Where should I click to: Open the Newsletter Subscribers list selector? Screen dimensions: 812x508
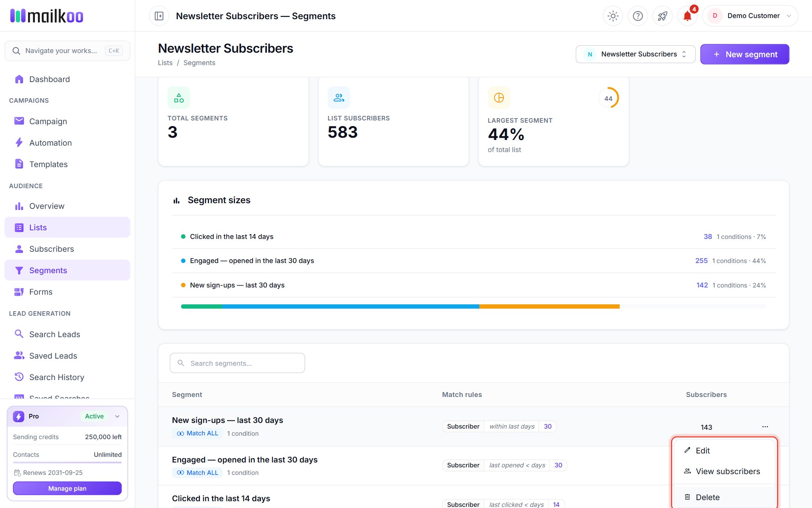(x=635, y=54)
